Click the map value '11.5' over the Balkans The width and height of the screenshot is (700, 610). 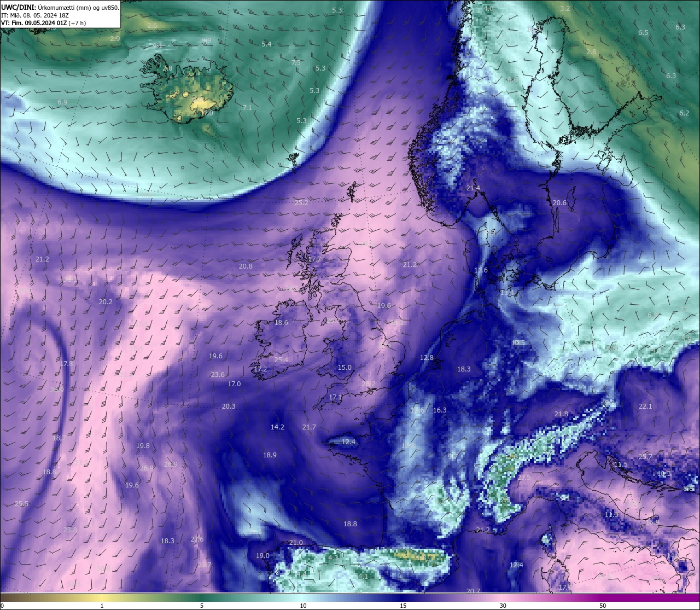(621, 464)
